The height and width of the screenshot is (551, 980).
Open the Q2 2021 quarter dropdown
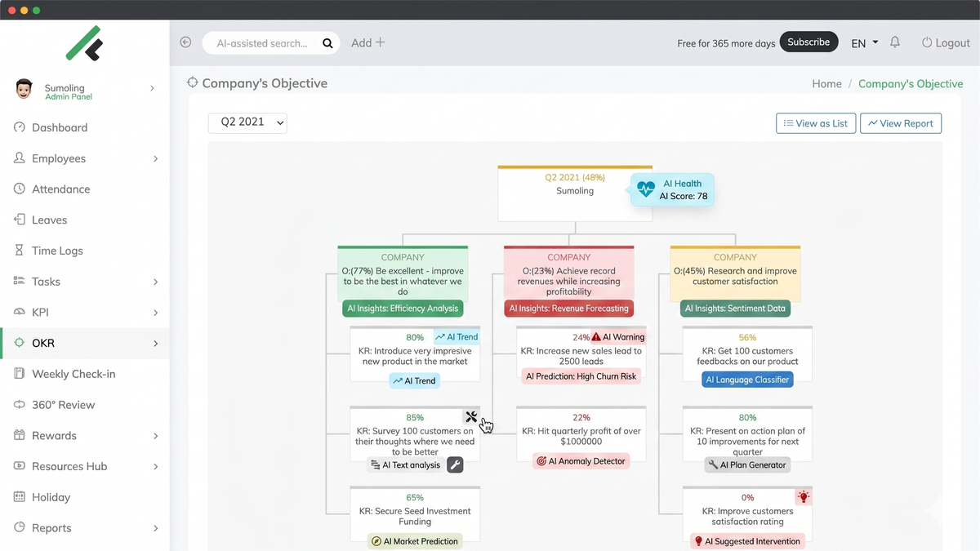tap(247, 121)
